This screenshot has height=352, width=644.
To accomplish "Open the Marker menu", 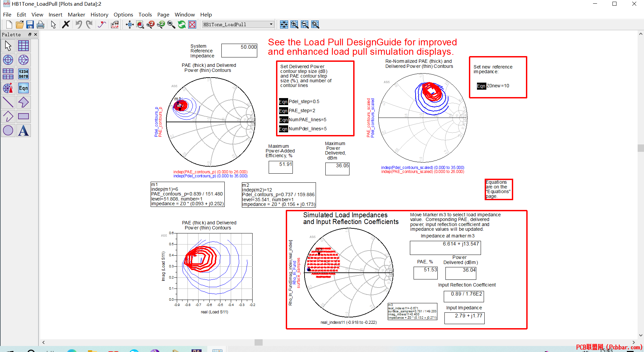I will pos(76,14).
